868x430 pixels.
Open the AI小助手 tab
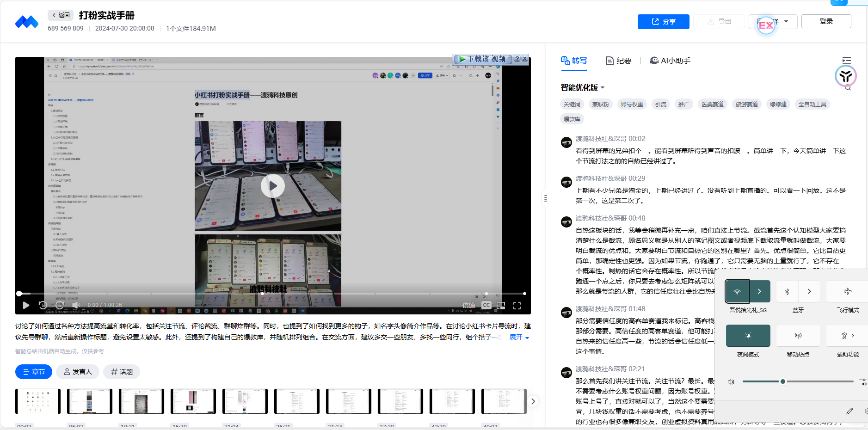(x=670, y=61)
